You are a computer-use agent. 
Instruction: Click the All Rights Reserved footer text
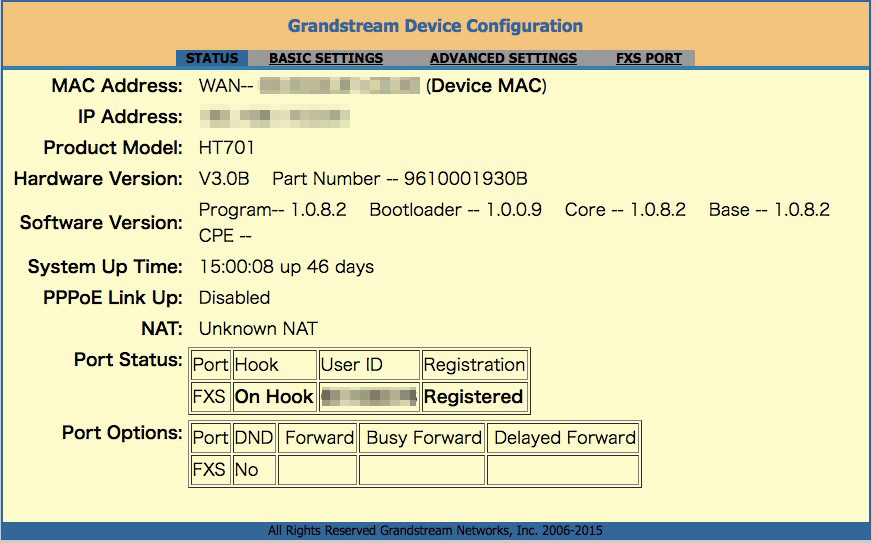pos(435,531)
